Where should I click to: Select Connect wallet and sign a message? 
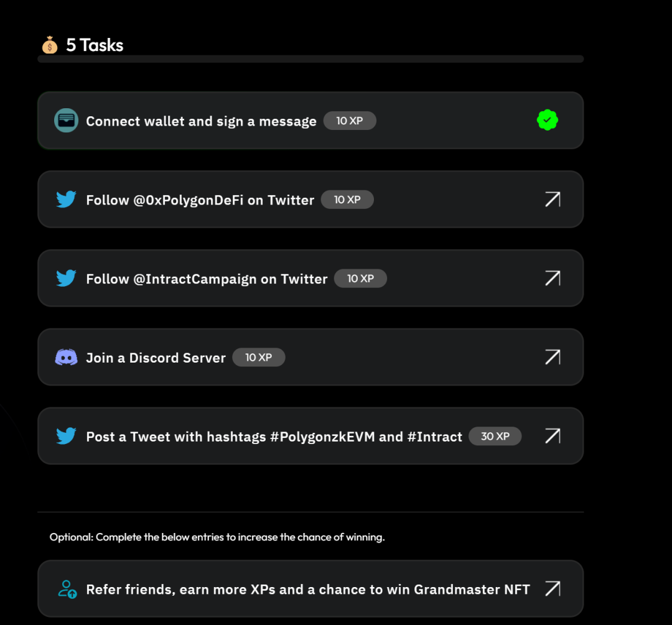tap(201, 121)
